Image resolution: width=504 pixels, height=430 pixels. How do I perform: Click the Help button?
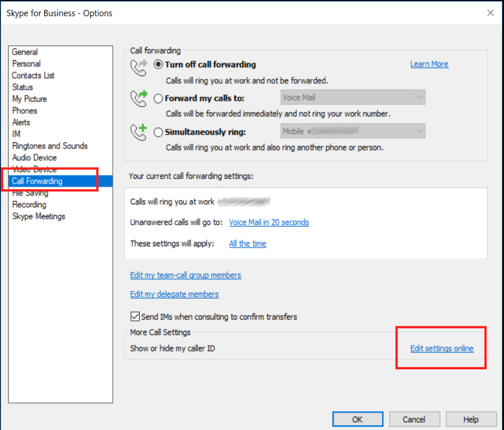(x=471, y=420)
